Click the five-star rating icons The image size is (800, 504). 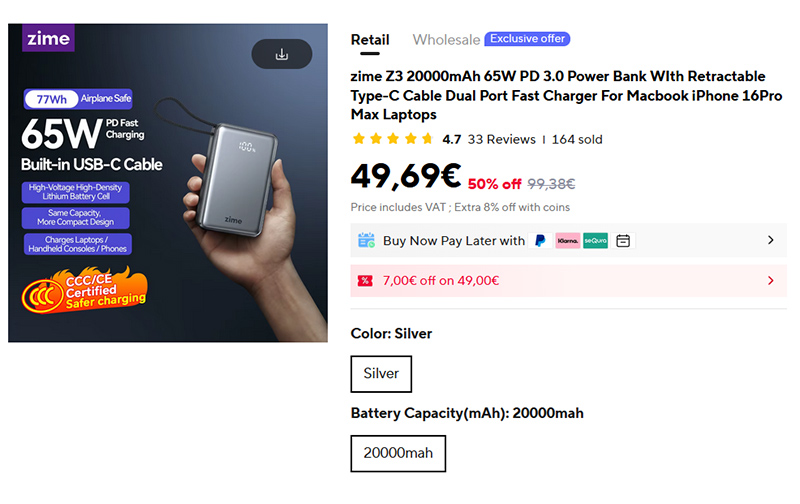[x=393, y=139]
